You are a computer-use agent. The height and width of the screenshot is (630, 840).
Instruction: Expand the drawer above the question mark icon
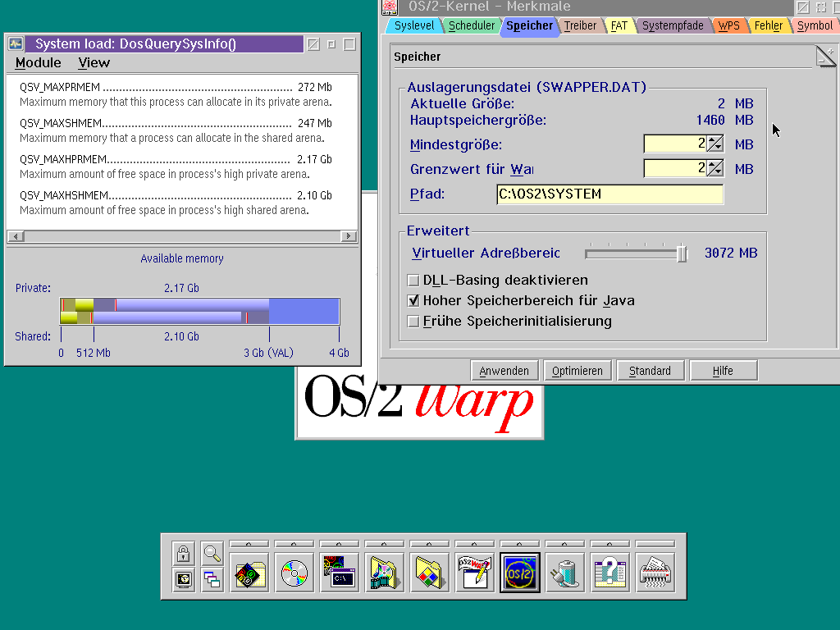609,544
